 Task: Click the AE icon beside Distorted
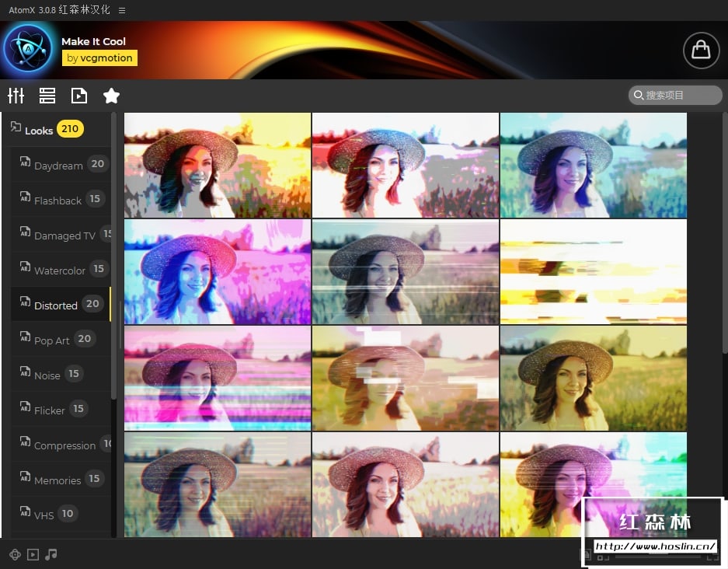click(x=25, y=302)
